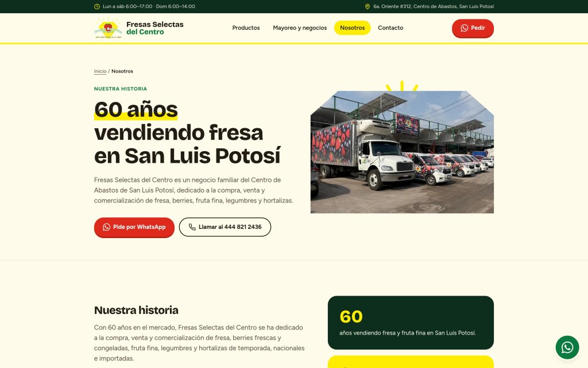The width and height of the screenshot is (588, 368).
Task: Click the delivery truck photo
Action: (x=402, y=152)
